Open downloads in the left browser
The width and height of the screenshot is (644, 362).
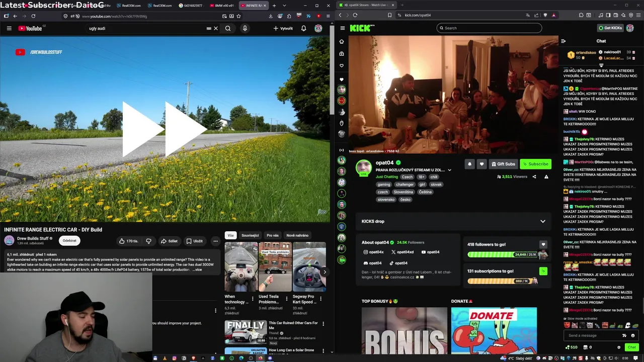click(271, 16)
